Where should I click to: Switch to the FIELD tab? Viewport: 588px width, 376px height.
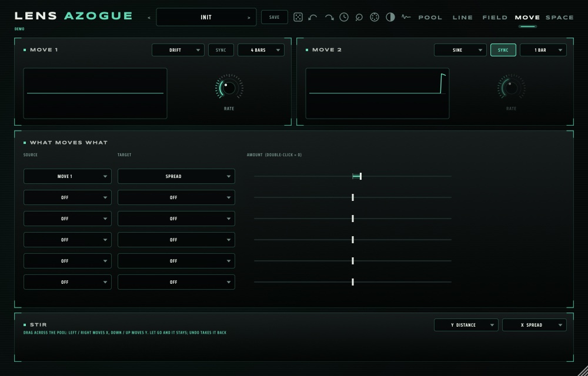point(495,17)
